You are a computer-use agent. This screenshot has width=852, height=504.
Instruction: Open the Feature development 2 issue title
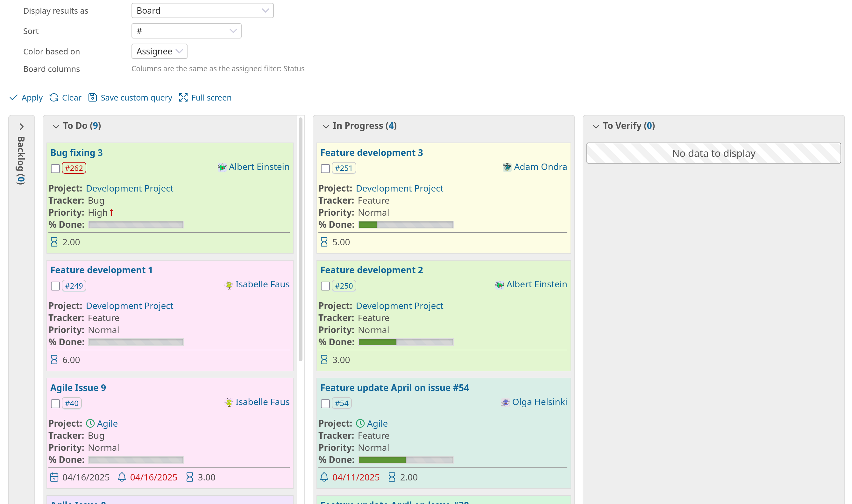click(x=372, y=270)
